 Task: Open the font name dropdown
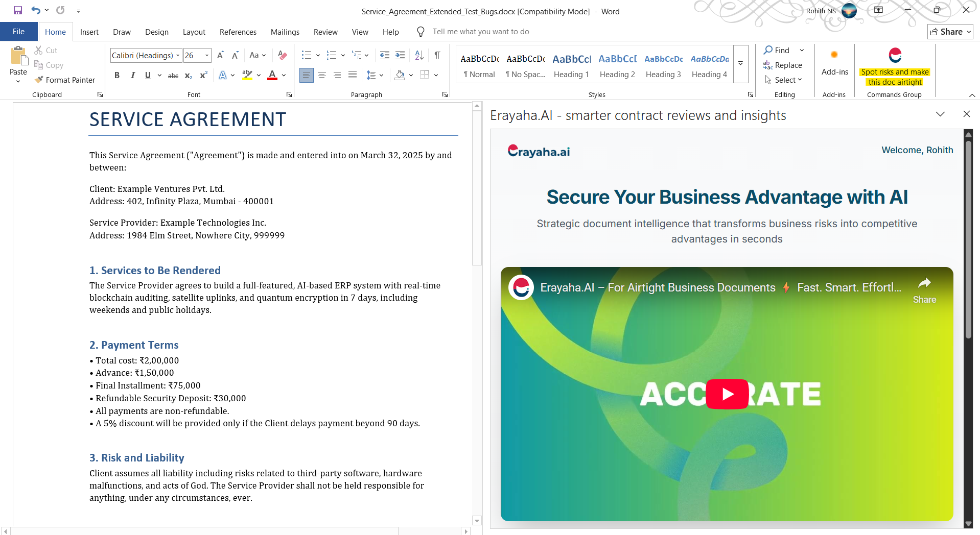(x=178, y=56)
